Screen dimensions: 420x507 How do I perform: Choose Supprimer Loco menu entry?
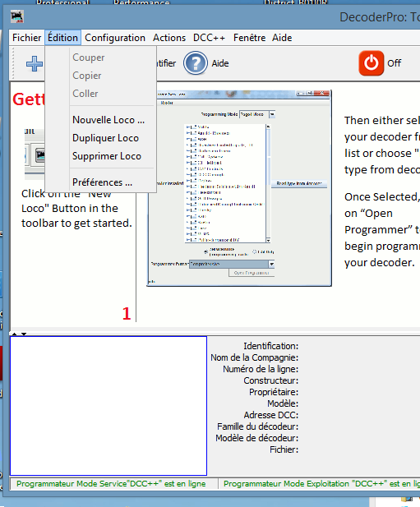pyautogui.click(x=107, y=156)
